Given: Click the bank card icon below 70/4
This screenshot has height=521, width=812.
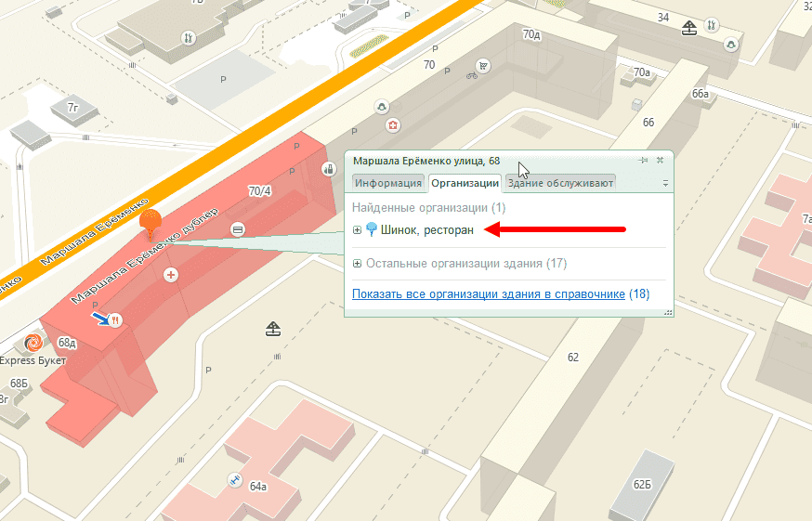Looking at the screenshot, I should 238,229.
